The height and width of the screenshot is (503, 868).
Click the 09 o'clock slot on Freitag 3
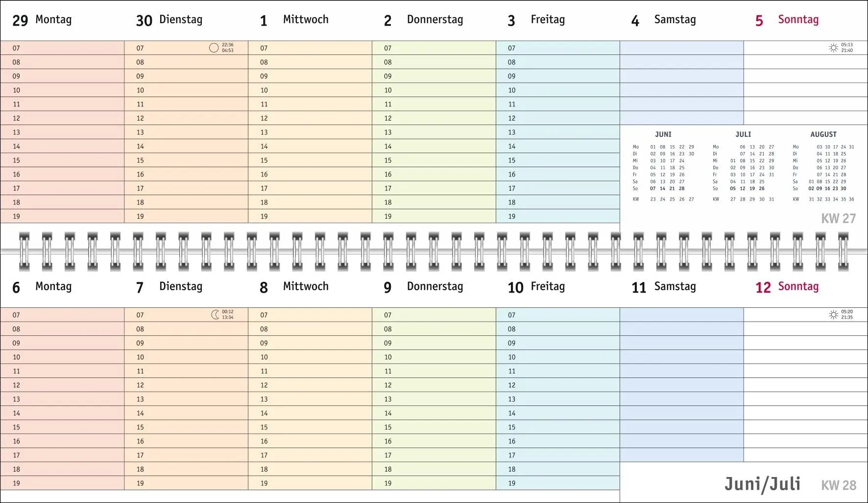coord(558,76)
